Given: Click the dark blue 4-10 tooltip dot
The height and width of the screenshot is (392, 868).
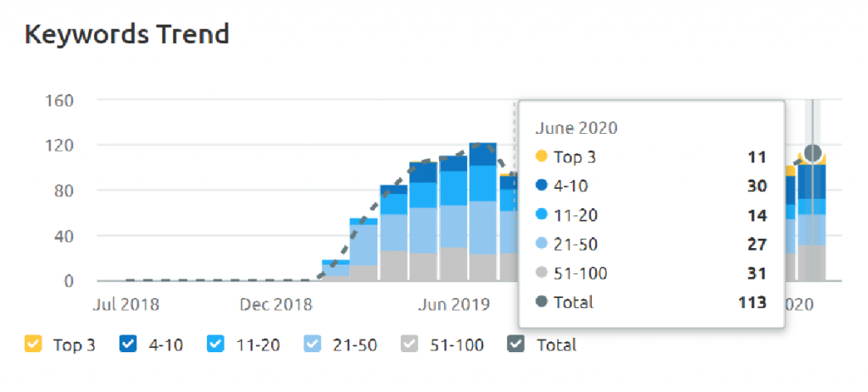Looking at the screenshot, I should pyautogui.click(x=542, y=185).
